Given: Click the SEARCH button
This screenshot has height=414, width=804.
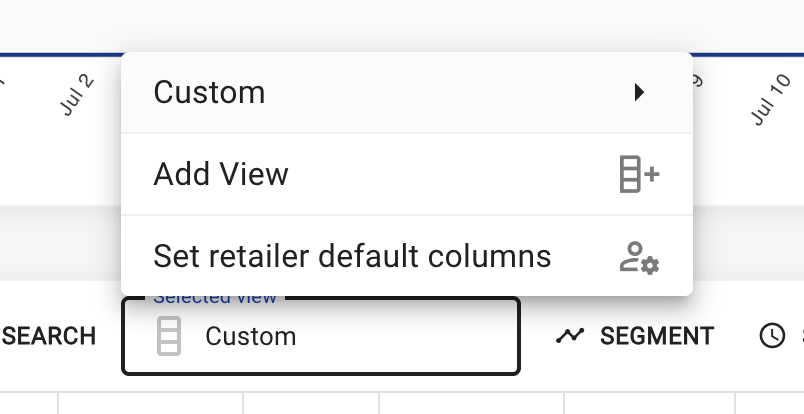Looking at the screenshot, I should point(49,336).
